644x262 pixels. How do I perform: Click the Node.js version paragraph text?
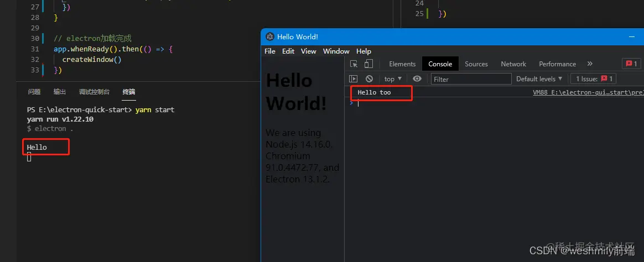click(302, 156)
